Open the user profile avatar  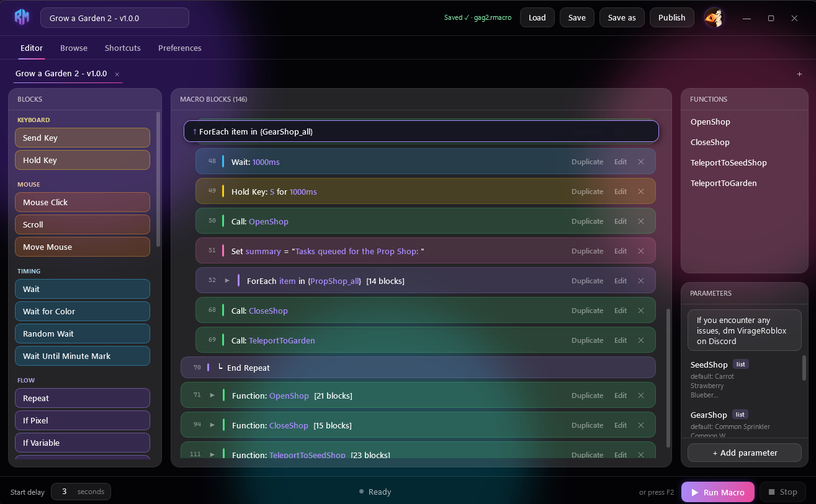tap(715, 17)
